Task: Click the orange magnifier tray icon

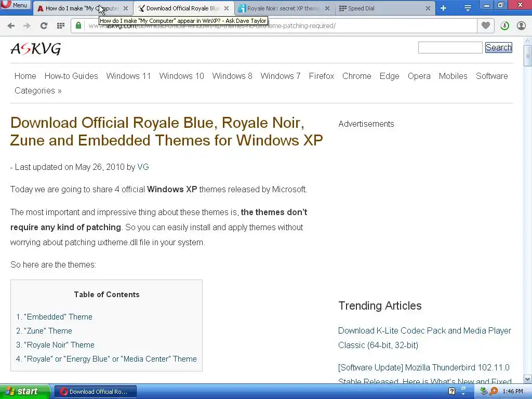Action: pos(494,392)
